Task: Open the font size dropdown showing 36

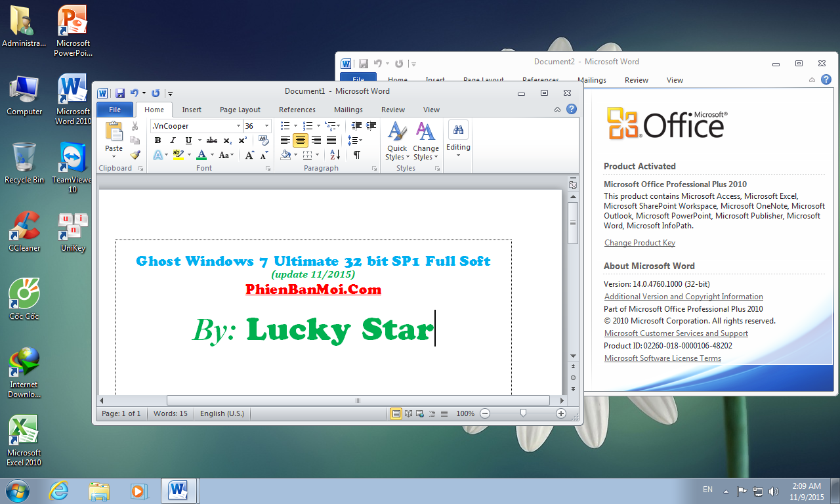Action: (x=266, y=125)
